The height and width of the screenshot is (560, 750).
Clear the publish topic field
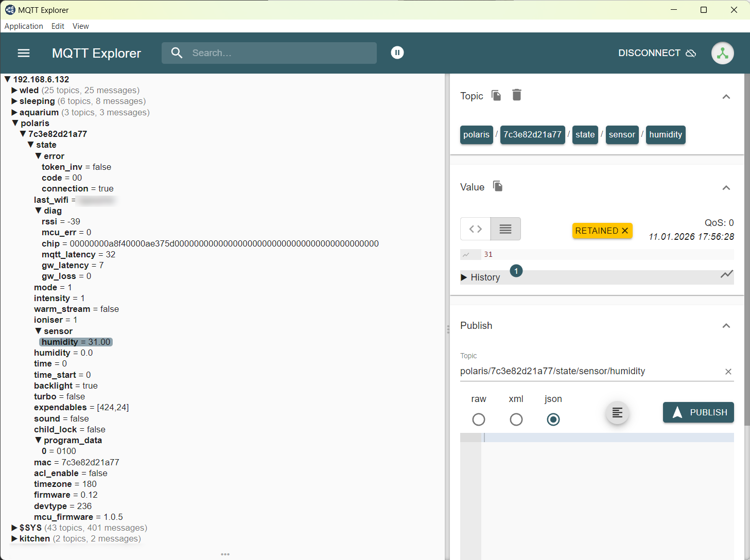tap(728, 372)
